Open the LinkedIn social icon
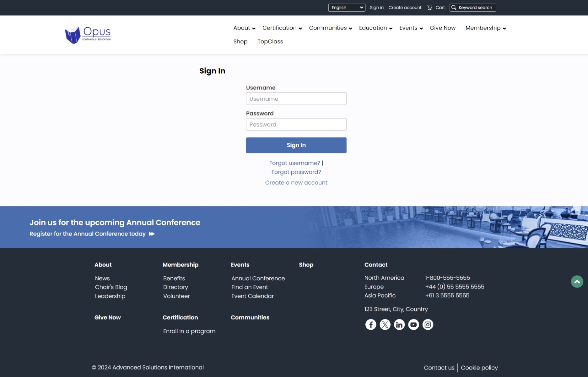 (399, 324)
